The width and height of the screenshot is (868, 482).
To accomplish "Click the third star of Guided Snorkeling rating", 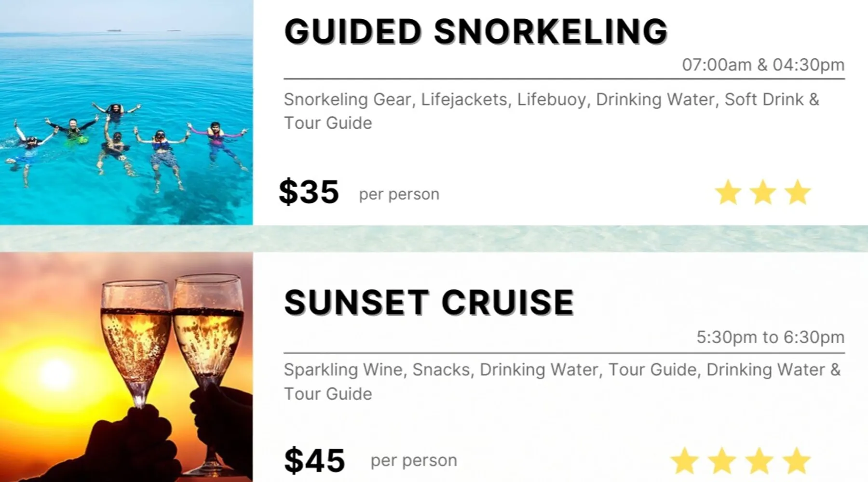I will (x=798, y=192).
